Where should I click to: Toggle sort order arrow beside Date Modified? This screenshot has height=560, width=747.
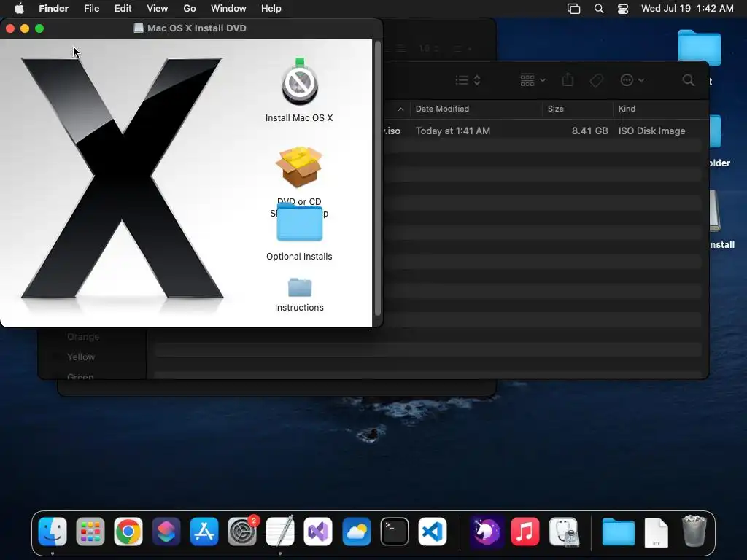tap(400, 109)
